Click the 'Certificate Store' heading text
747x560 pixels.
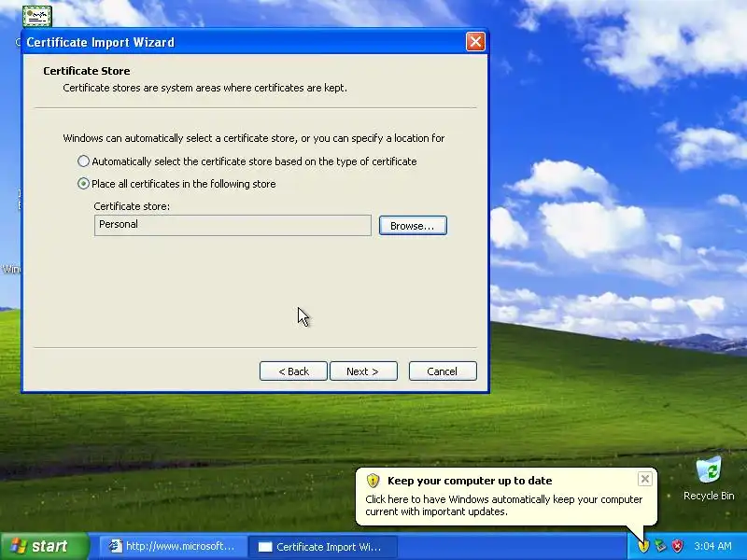87,71
